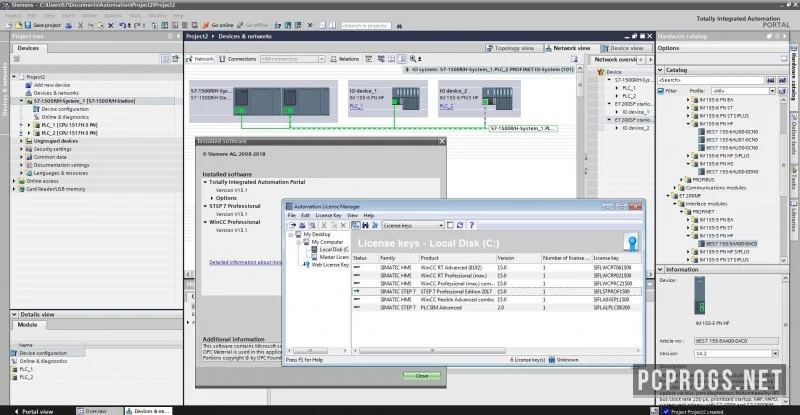Open the Version dropdown in Information panel
800x415 pixels.
point(775,353)
